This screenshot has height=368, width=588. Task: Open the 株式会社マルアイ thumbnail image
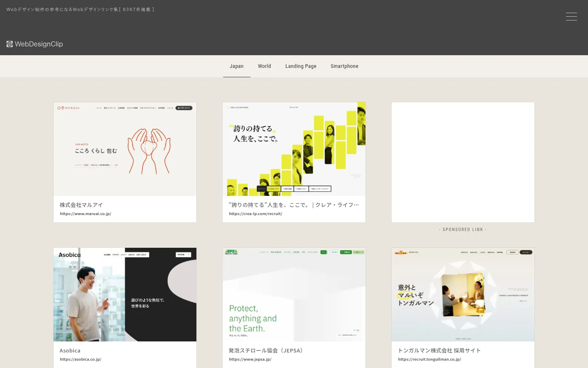125,149
